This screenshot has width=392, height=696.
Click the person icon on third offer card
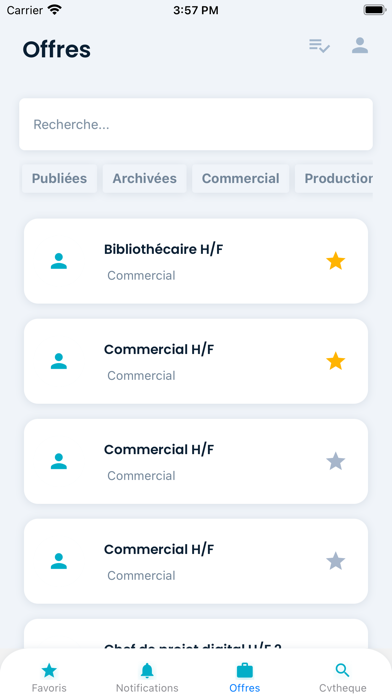click(x=59, y=461)
